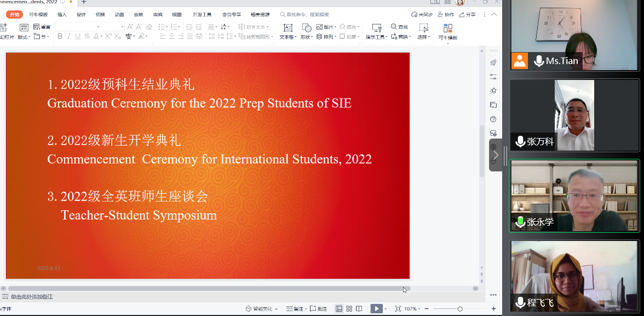Toggle normal view button in status bar
The height and width of the screenshot is (316, 644).
click(339, 309)
